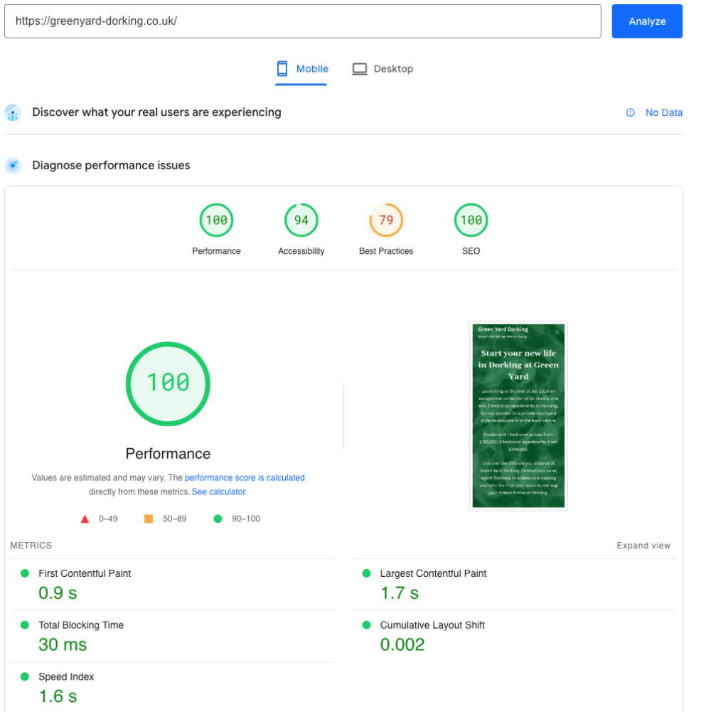Click the Largest Contentful Paint metric
This screenshot has width=728, height=712.
433,573
